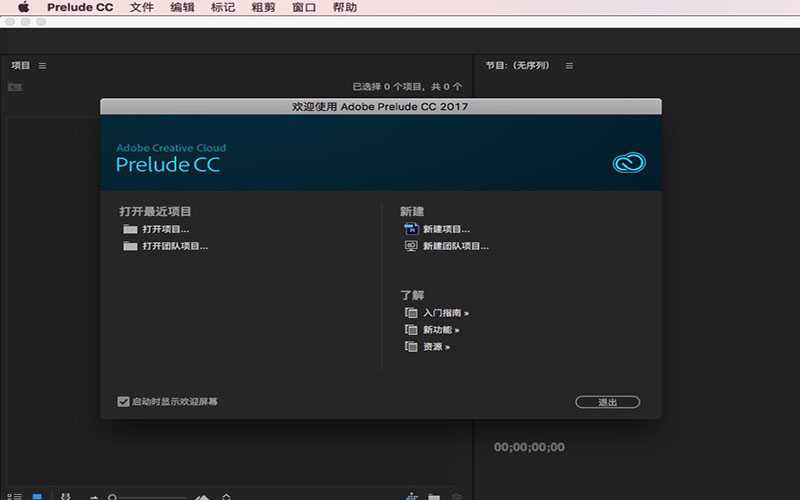The height and width of the screenshot is (500, 800).
Task: Create a team project via 新建团队项目...
Action: tap(446, 246)
